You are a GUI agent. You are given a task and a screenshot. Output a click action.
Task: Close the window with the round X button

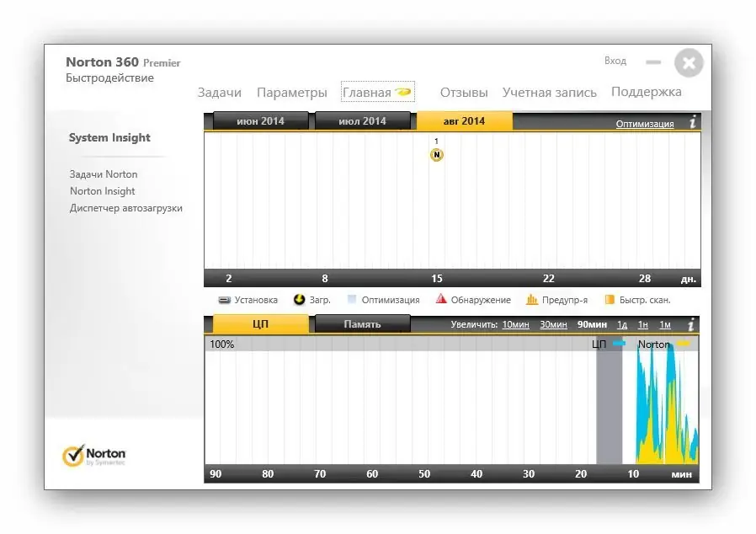click(689, 62)
